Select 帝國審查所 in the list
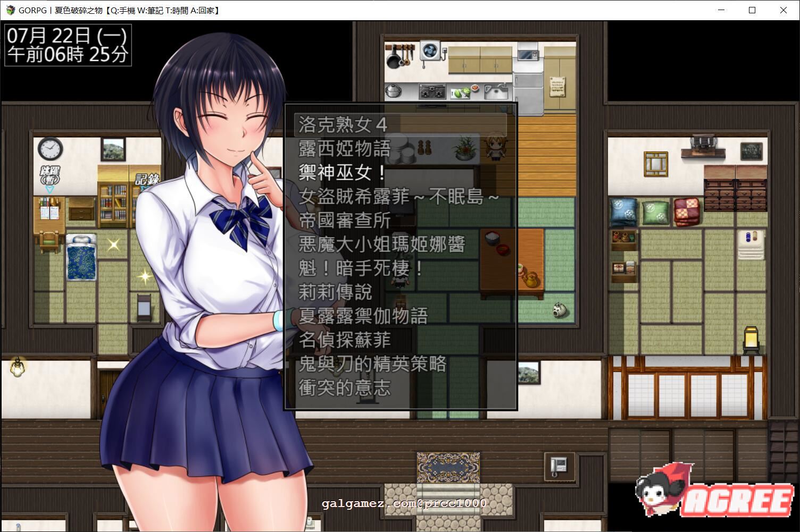The width and height of the screenshot is (800, 532). tap(345, 220)
